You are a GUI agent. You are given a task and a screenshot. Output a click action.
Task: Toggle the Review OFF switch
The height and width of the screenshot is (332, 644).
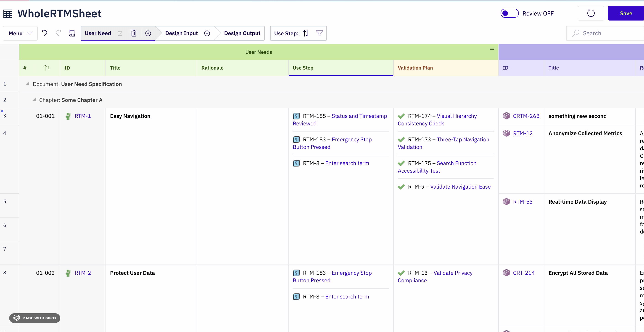pos(509,13)
